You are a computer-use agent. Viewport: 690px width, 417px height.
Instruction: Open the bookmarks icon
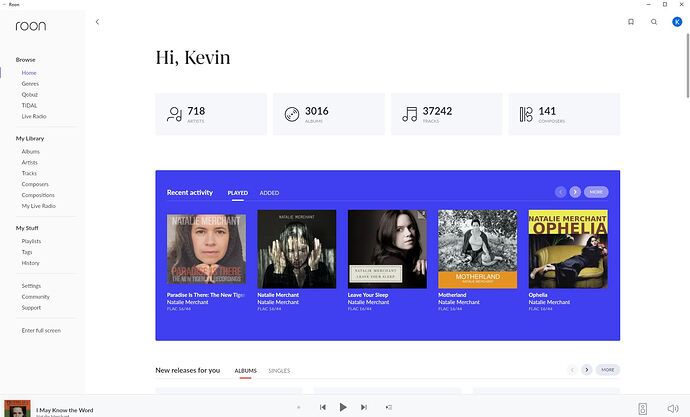pos(631,22)
